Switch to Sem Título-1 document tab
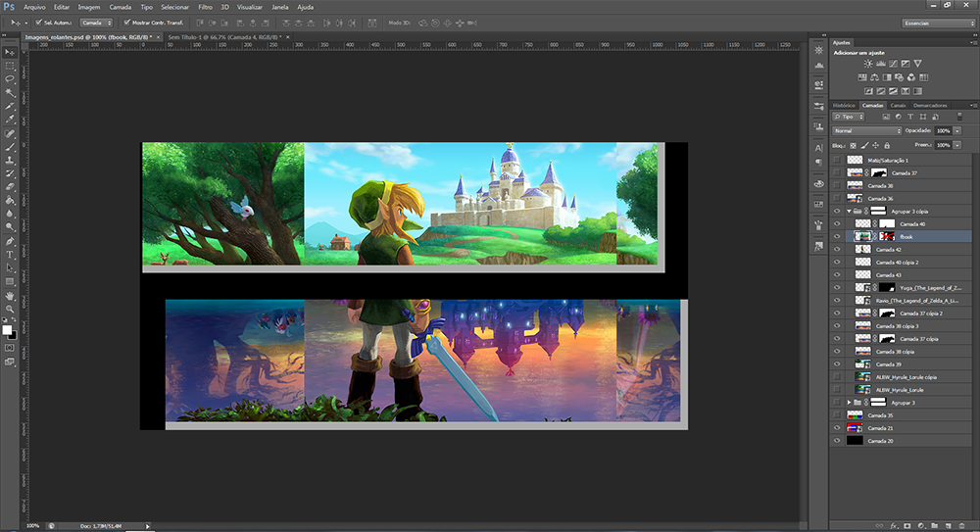The image size is (980, 532). point(225,37)
